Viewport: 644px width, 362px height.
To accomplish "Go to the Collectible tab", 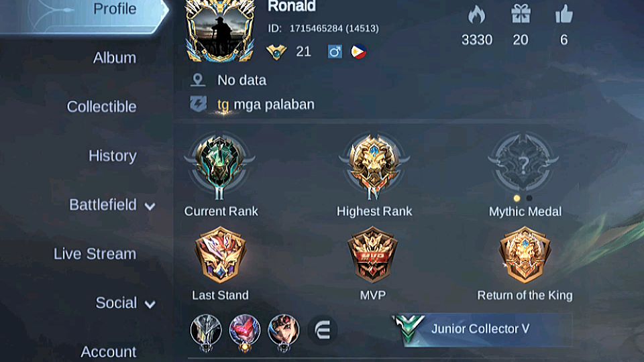I will point(101,107).
